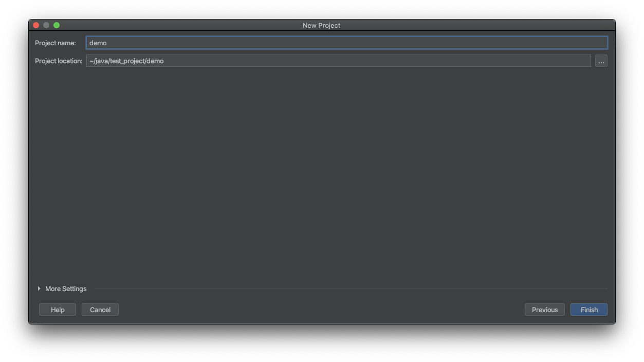Viewport: 644px width, 362px height.
Task: Open the browse folder ellipsis button
Action: pos(601,61)
